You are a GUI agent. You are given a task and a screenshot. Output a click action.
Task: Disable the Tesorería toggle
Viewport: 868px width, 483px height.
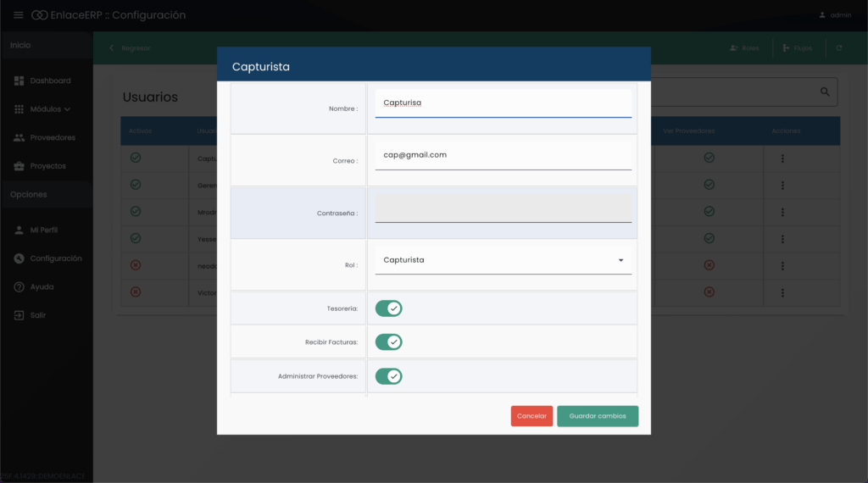[x=388, y=308]
